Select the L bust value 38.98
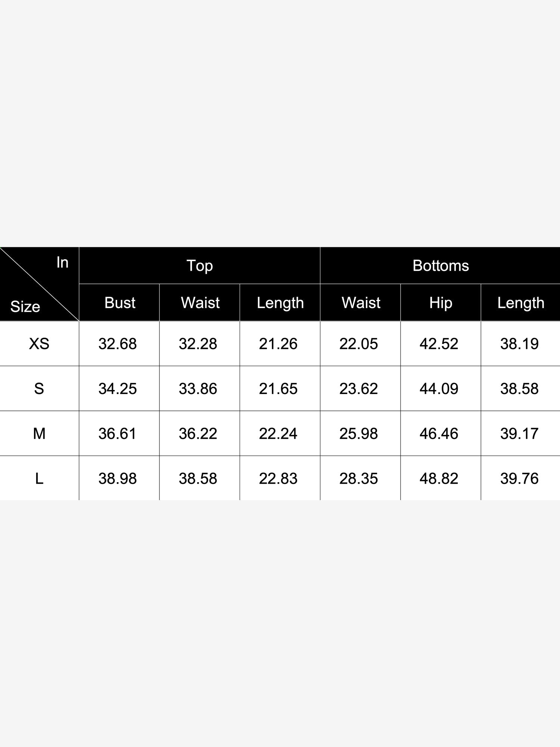The image size is (560, 747). coord(118,478)
